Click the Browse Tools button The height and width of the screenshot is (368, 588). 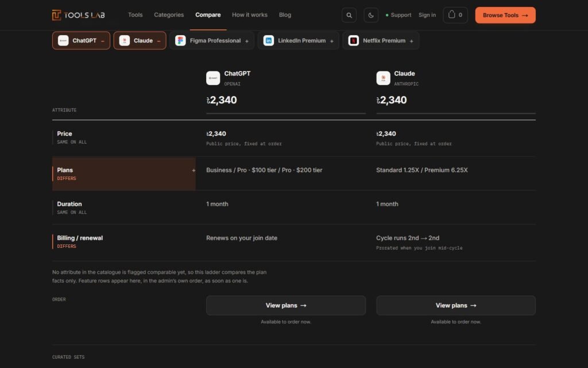coord(505,15)
